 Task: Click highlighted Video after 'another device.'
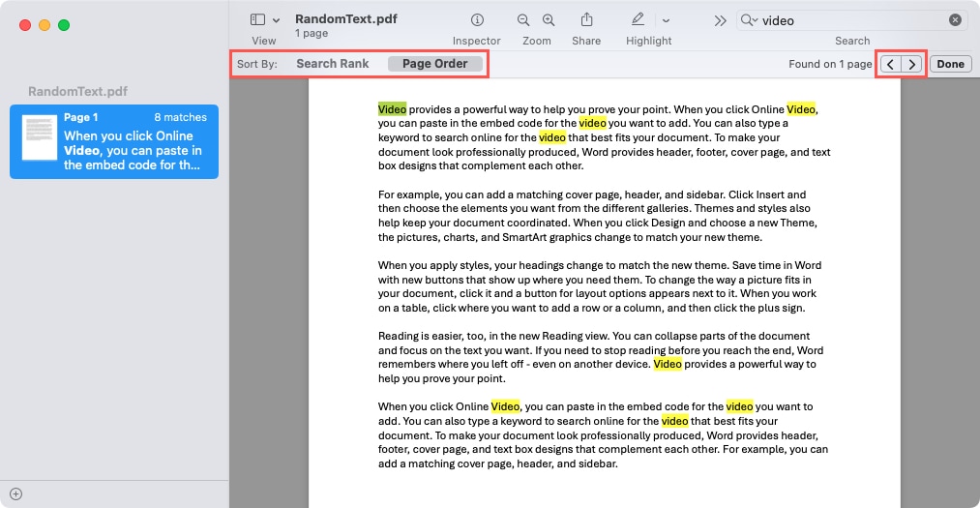[x=667, y=364]
